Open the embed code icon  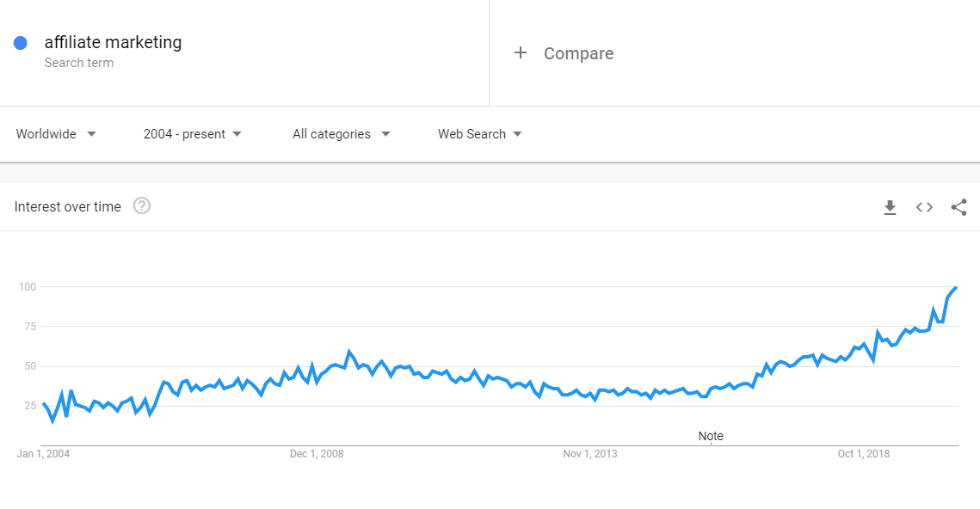pos(924,207)
